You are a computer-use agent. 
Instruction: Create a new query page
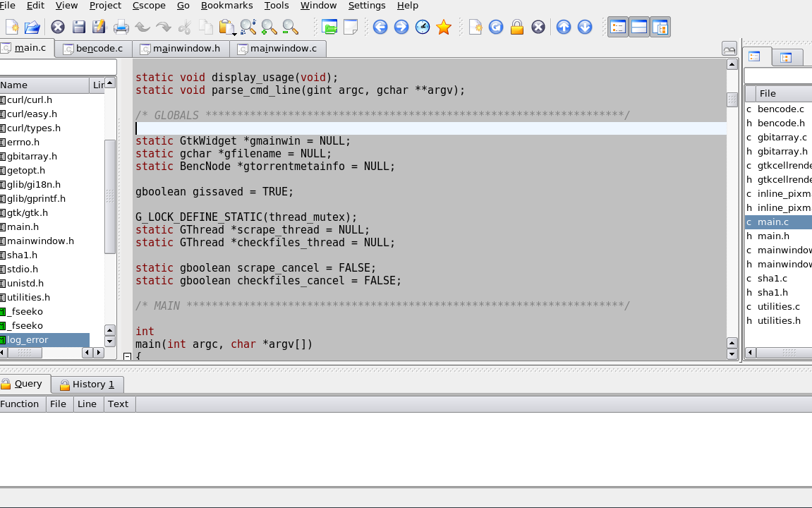[475, 27]
